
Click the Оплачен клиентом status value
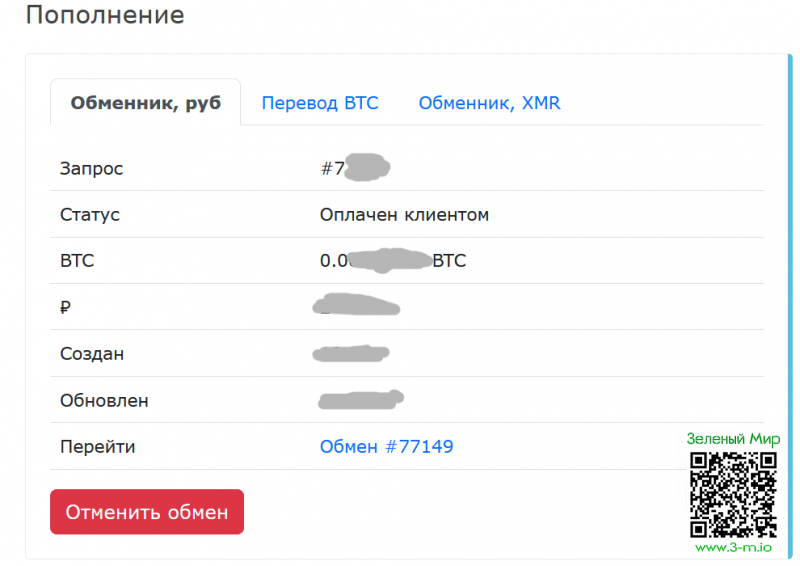click(404, 215)
